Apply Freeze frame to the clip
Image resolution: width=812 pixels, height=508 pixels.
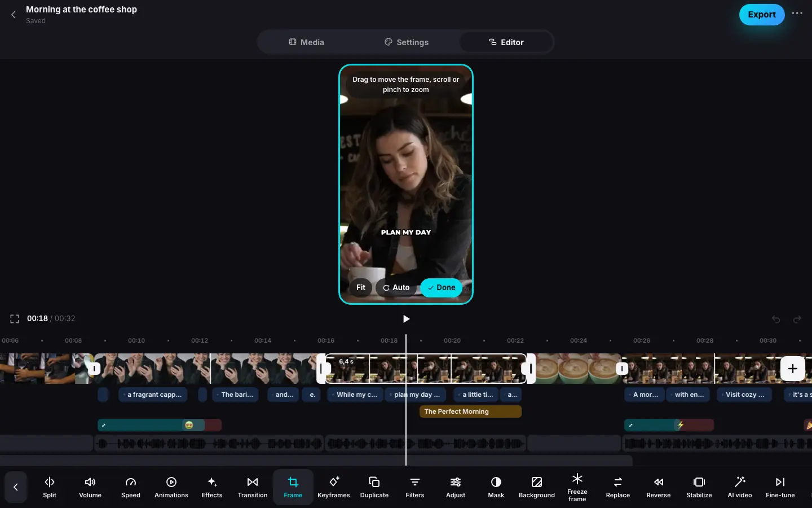click(x=577, y=487)
